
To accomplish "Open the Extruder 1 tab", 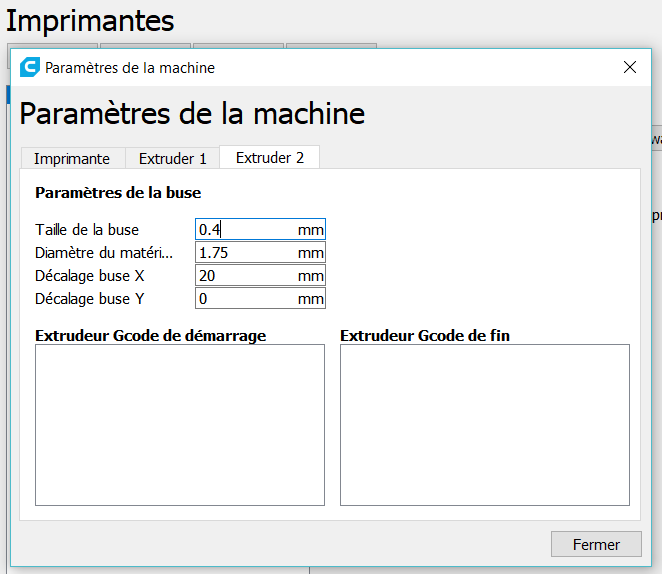I will pos(172,158).
